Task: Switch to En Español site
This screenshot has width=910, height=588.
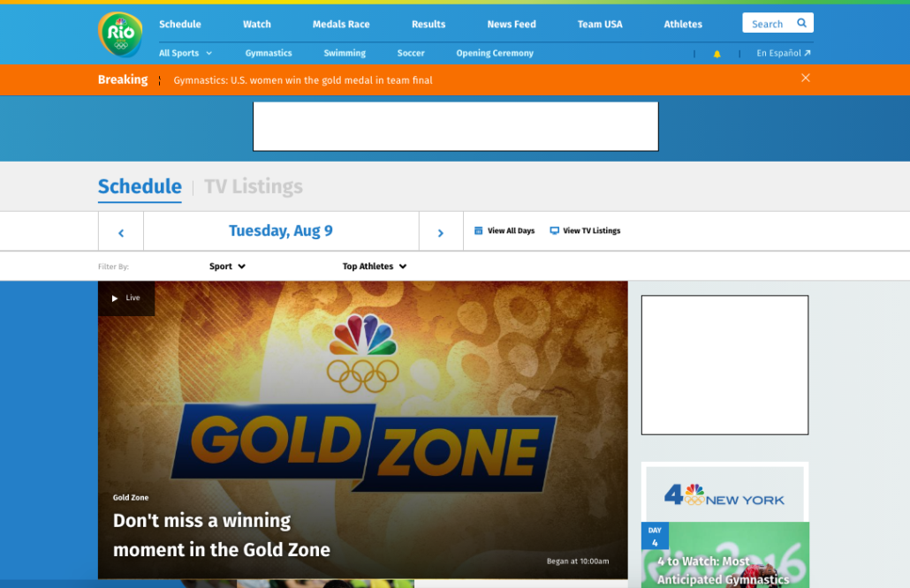Action: (783, 53)
